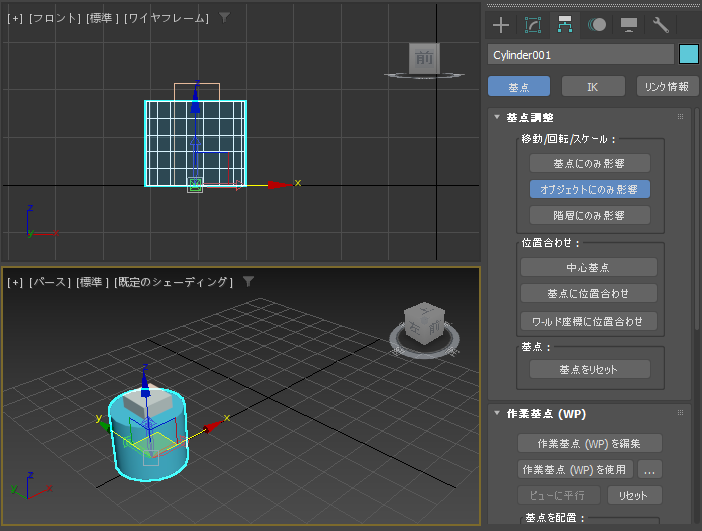Open the Utilities wrench tab

click(x=660, y=25)
